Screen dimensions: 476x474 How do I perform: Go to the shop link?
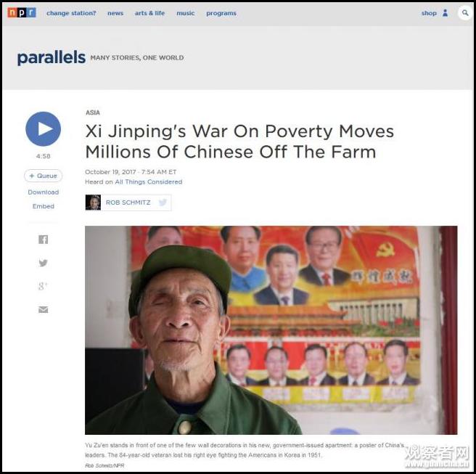coord(429,13)
